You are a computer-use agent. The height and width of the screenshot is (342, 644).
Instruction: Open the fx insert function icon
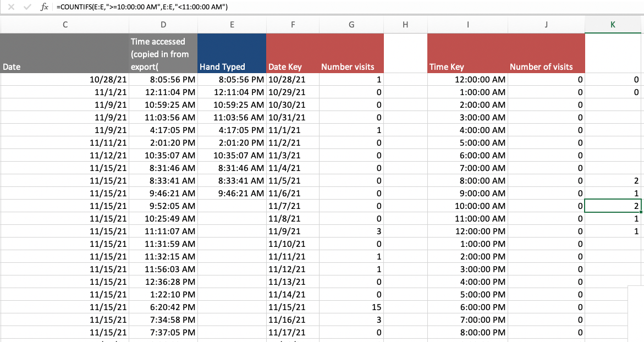click(44, 7)
